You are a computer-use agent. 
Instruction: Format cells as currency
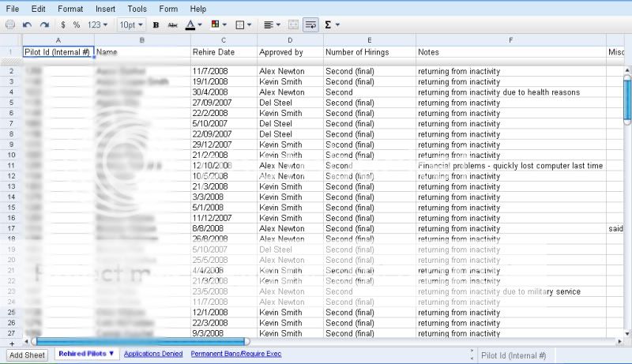coord(63,24)
